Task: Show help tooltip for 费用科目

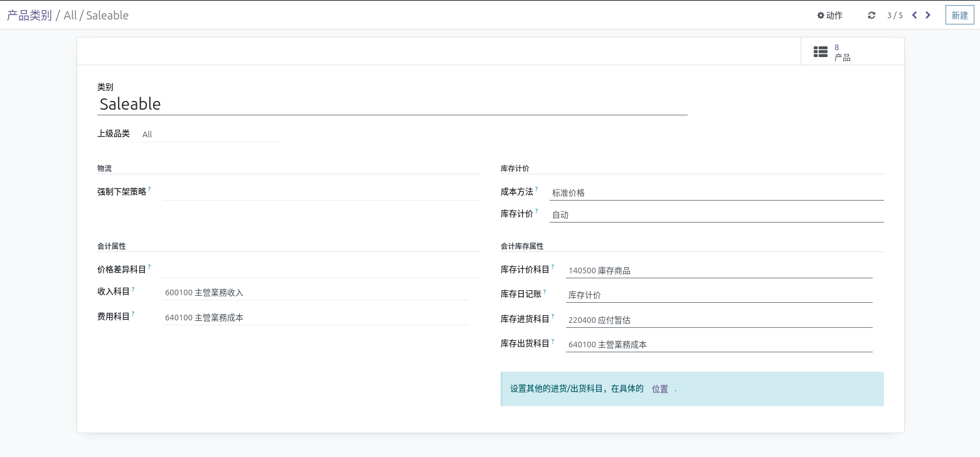Action: [133, 313]
